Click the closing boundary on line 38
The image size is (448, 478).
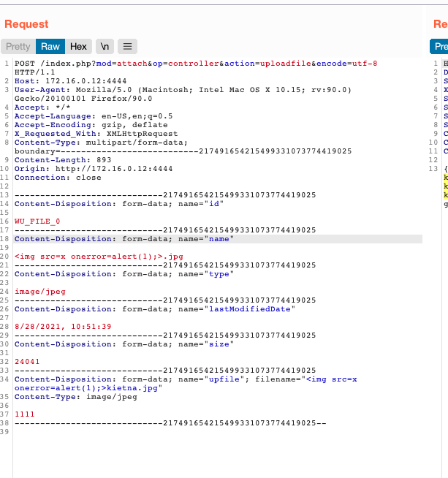tap(170, 423)
